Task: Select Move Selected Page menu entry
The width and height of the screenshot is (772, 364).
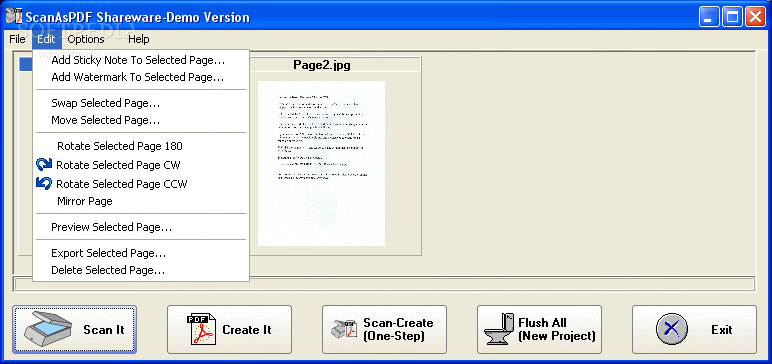Action: (x=141, y=120)
